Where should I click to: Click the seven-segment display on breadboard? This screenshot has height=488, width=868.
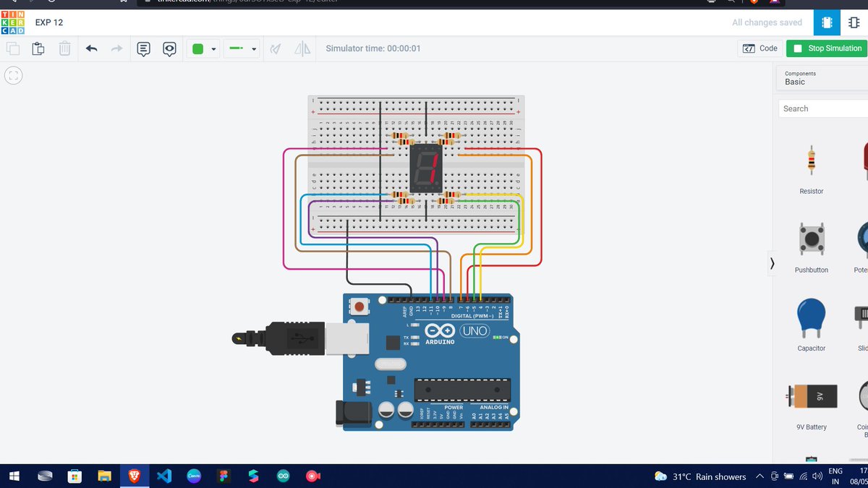(426, 168)
